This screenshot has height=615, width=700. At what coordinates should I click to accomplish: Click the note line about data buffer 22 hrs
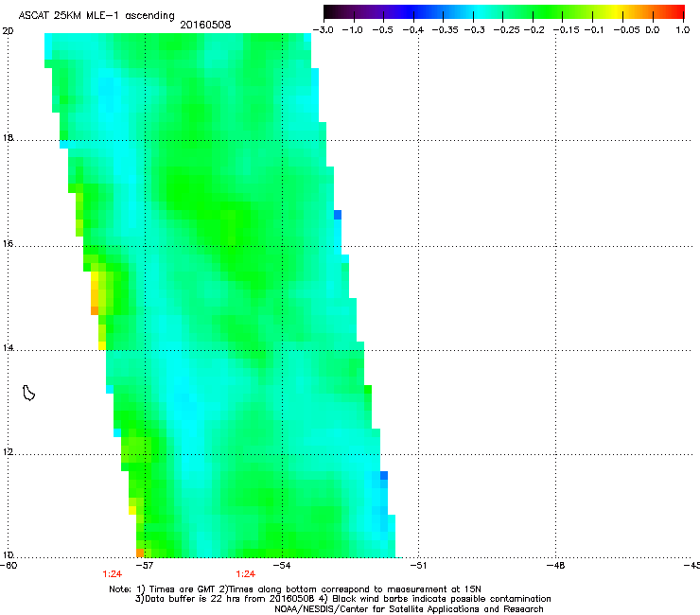[x=342, y=599]
